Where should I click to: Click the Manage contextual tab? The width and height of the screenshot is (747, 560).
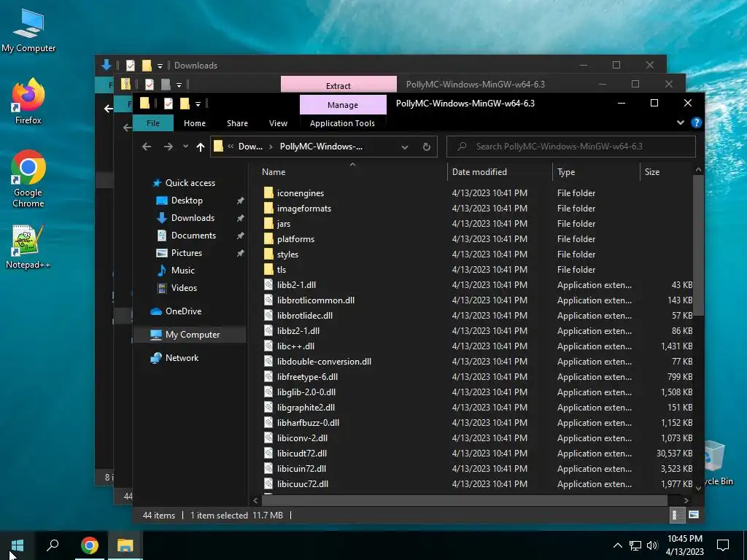point(343,105)
